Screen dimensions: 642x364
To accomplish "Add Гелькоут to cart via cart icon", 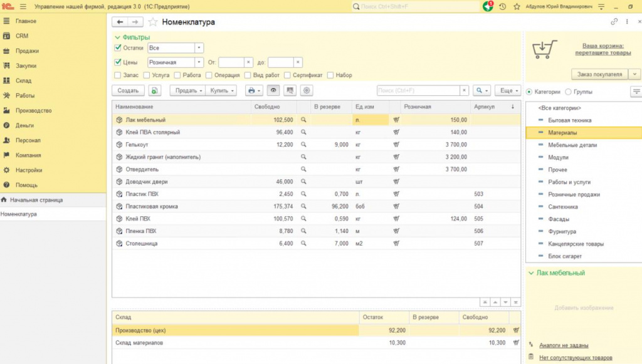I will pyautogui.click(x=396, y=144).
